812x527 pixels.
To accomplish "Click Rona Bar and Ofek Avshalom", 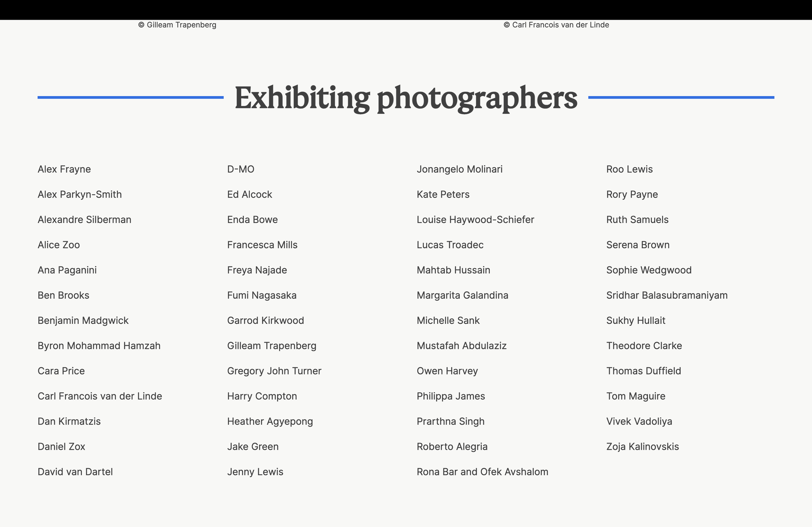I will (x=482, y=472).
